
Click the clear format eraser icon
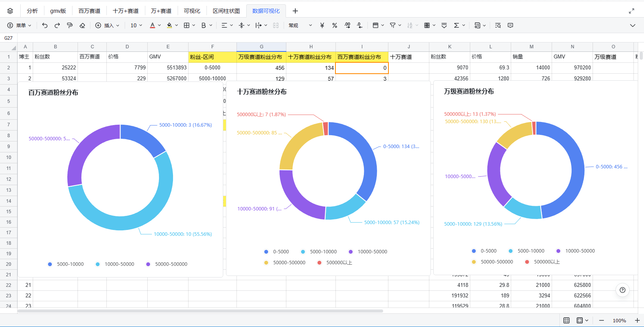point(82,25)
